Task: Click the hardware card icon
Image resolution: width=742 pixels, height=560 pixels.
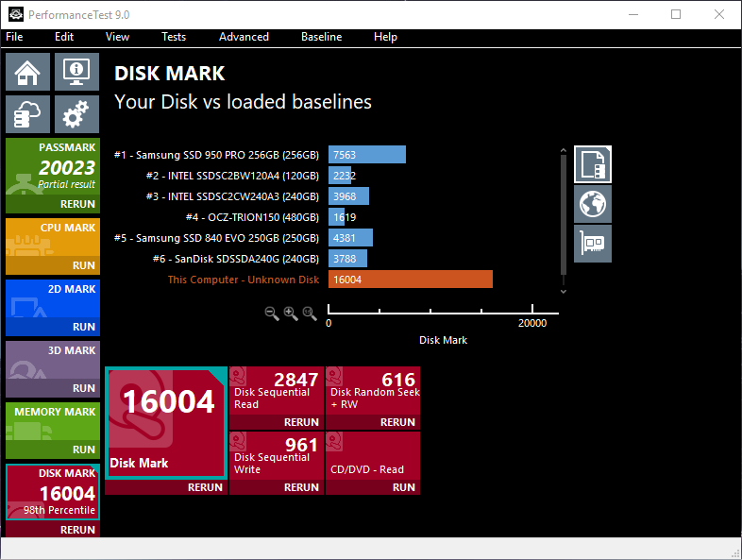Action: click(593, 244)
